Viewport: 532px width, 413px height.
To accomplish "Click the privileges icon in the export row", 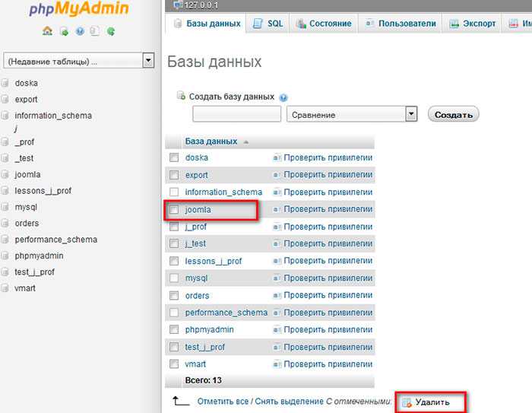I will click(x=277, y=175).
